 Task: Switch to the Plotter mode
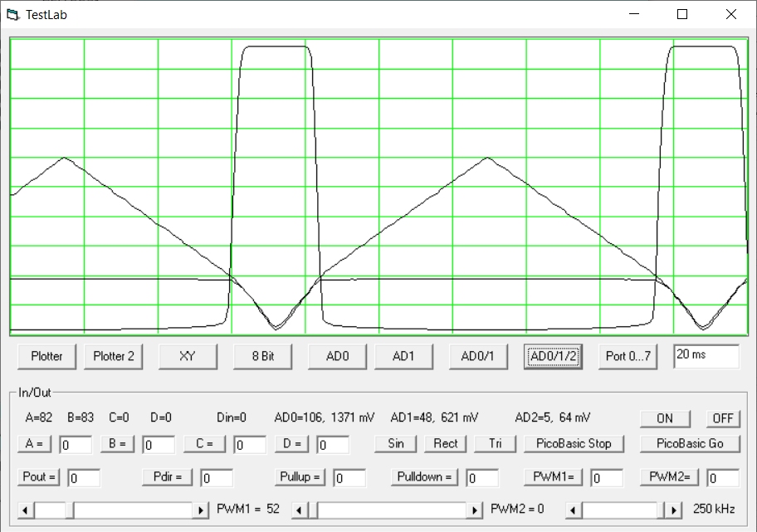point(46,356)
